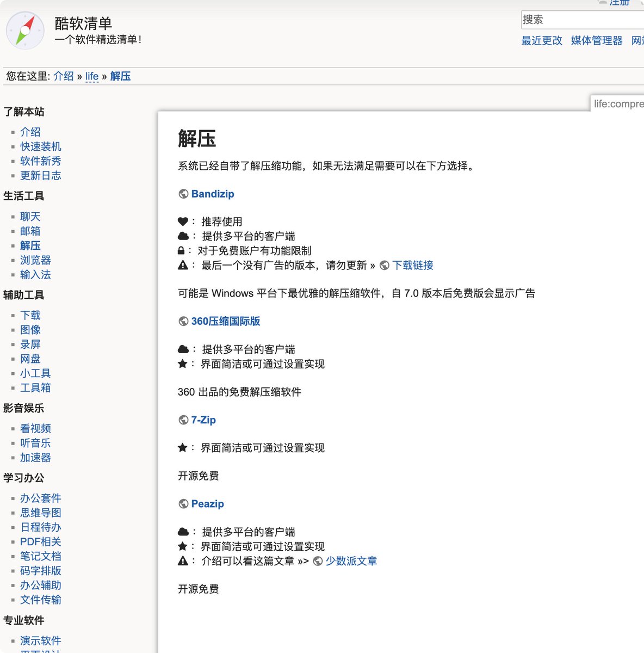This screenshot has width=644, height=653.
Task: Navigate to 办公套件
Action: tap(41, 498)
